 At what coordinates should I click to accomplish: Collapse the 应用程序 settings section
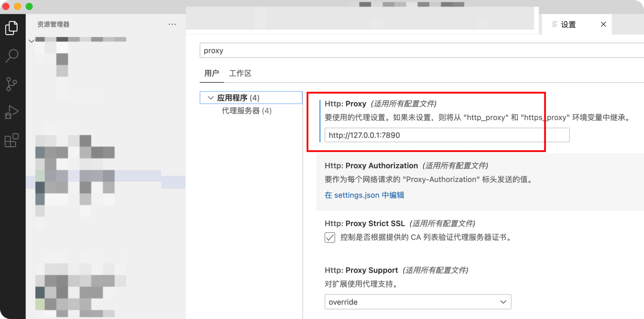pyautogui.click(x=210, y=98)
